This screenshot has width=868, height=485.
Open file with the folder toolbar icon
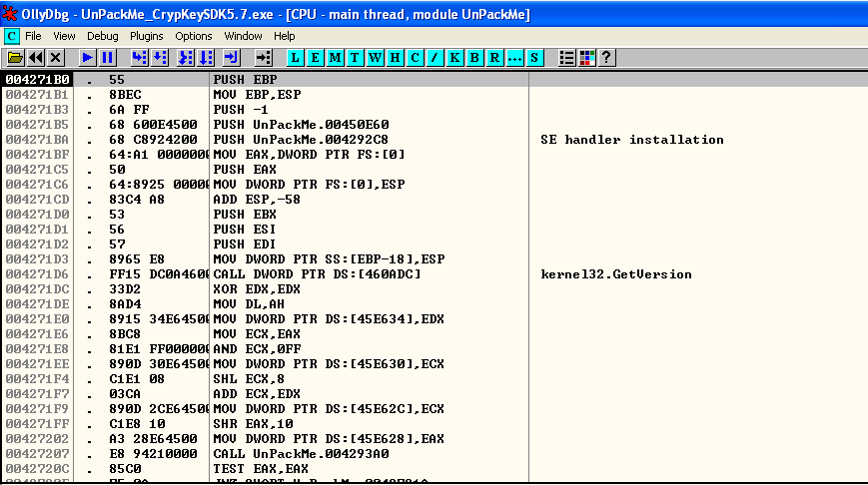point(15,58)
